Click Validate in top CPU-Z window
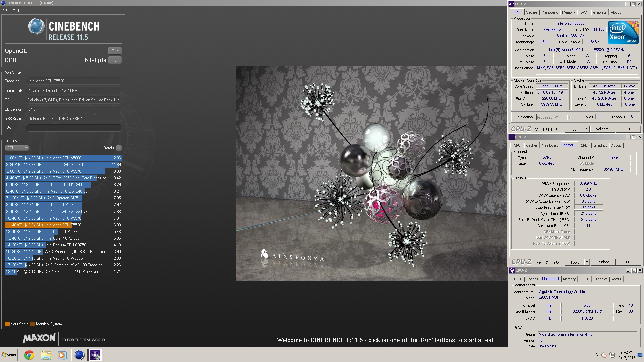Image resolution: width=644 pixels, height=362 pixels. coord(602,129)
